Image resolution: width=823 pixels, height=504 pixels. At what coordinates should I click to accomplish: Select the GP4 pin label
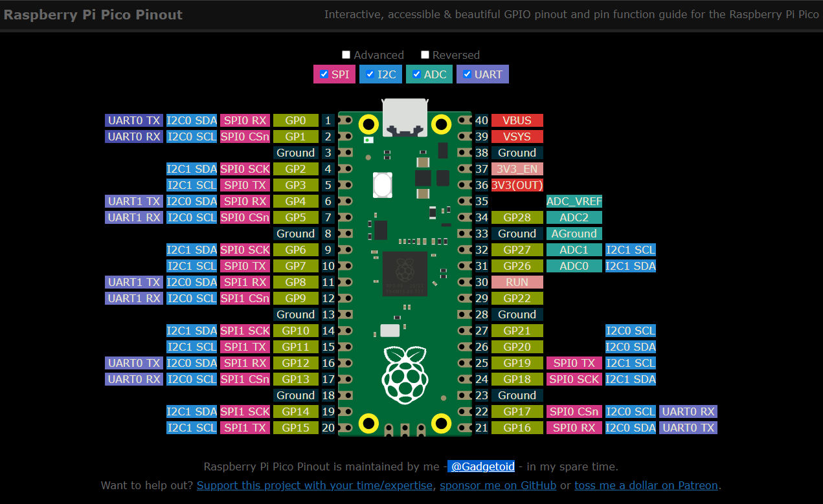tap(296, 201)
